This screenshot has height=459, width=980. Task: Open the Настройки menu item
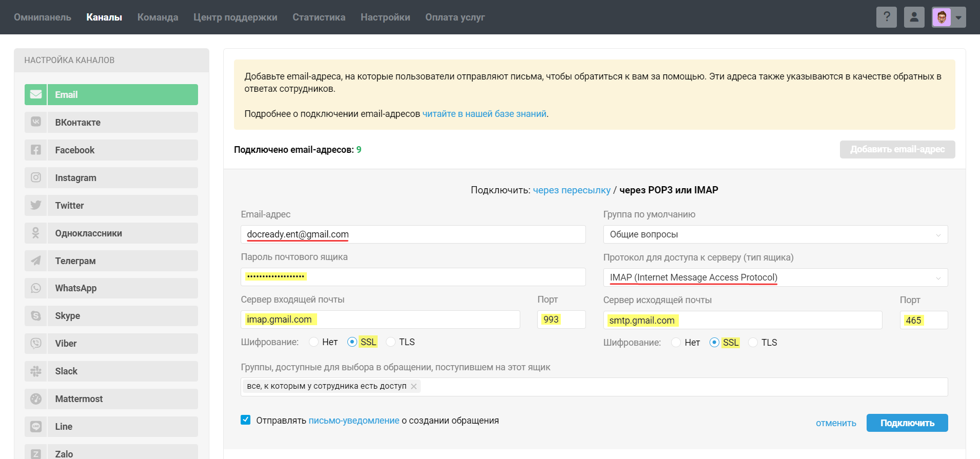click(385, 17)
